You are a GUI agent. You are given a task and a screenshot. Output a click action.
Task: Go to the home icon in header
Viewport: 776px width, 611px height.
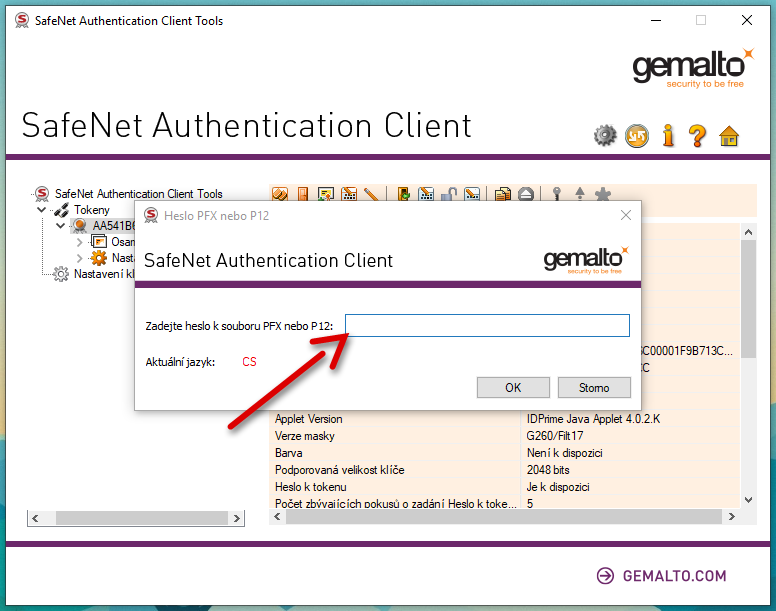pos(729,136)
